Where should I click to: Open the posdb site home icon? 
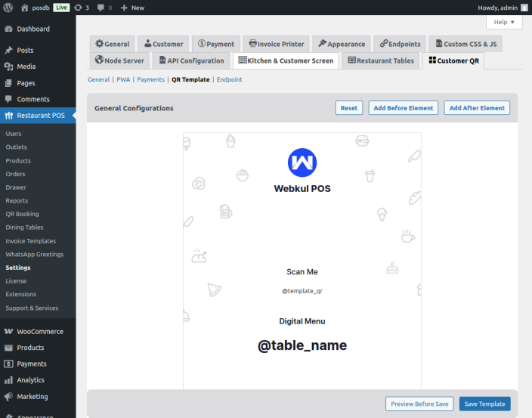pos(24,8)
